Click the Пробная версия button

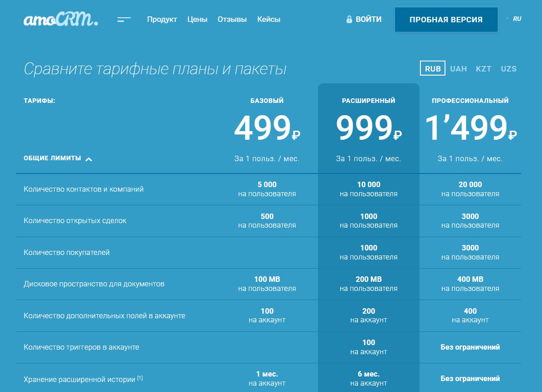click(446, 20)
